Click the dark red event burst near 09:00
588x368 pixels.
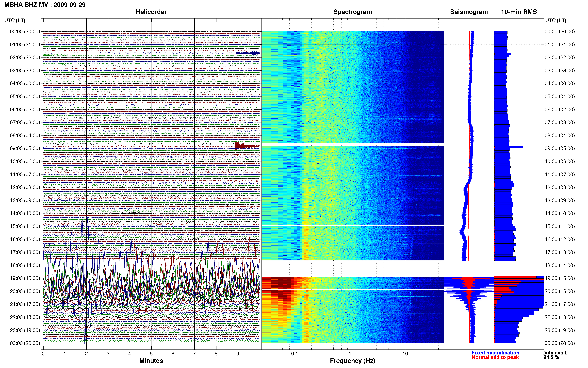[x=247, y=146]
